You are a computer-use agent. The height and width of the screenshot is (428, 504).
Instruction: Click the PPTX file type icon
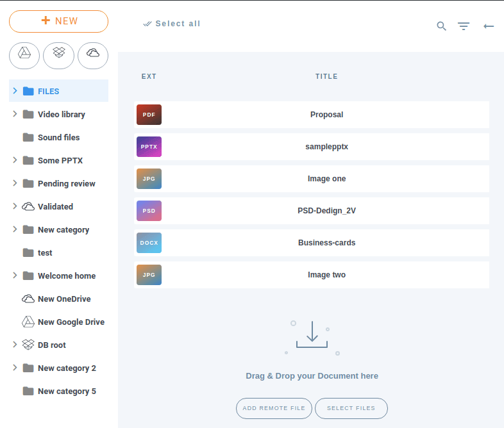point(149,147)
